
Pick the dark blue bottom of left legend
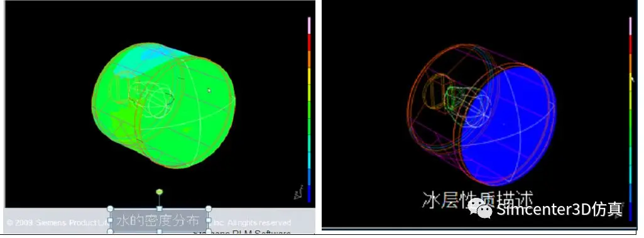click(309, 193)
